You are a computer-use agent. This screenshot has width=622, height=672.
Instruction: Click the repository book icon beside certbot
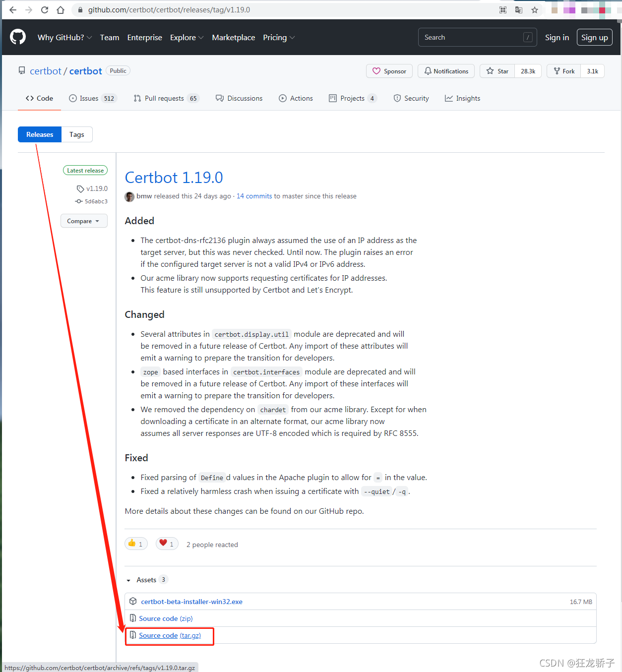point(22,71)
